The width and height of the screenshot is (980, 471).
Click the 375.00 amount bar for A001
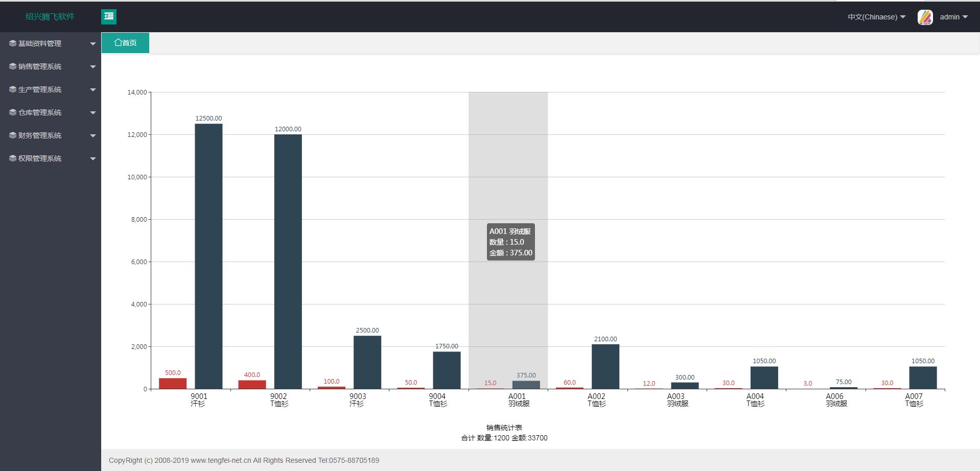coord(526,385)
